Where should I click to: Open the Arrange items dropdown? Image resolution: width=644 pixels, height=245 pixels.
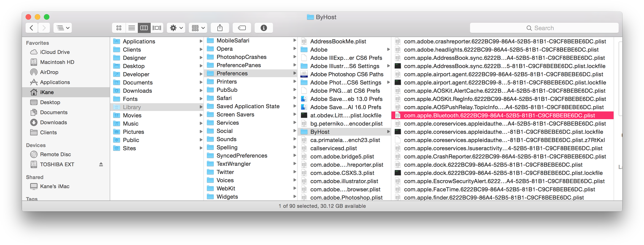tap(198, 28)
